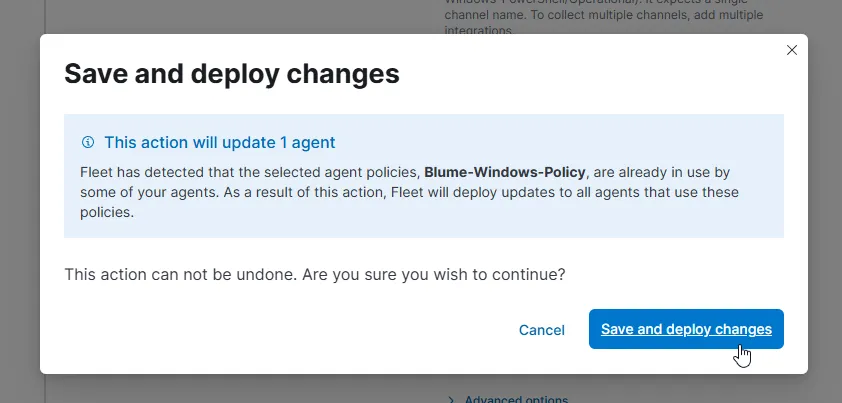Click the chevron beside Advanced options

pyautogui.click(x=450, y=399)
